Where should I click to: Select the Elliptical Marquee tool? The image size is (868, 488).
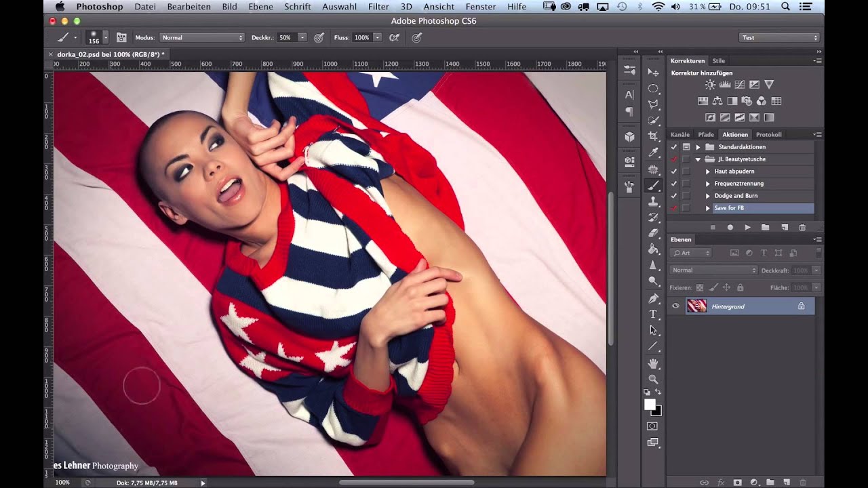click(653, 88)
